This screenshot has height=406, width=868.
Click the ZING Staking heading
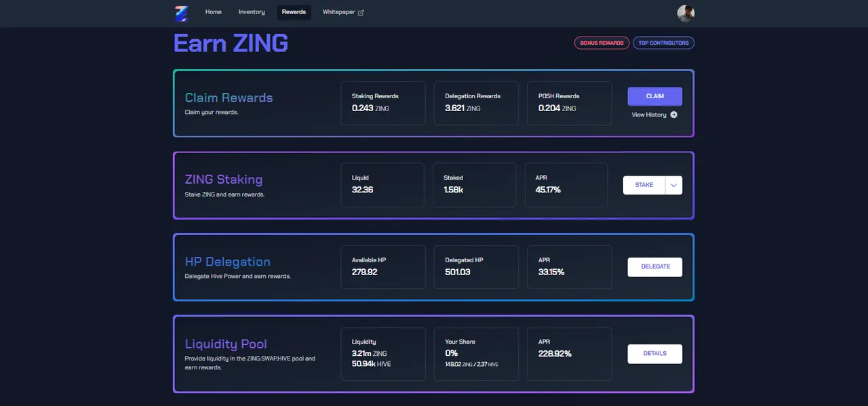click(x=224, y=180)
